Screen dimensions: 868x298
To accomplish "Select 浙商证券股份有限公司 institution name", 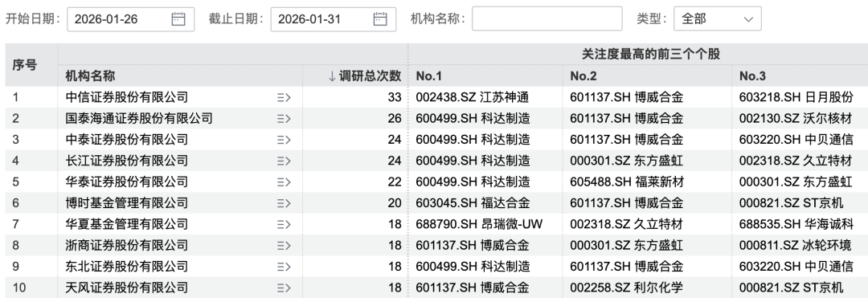I will pos(127,246).
